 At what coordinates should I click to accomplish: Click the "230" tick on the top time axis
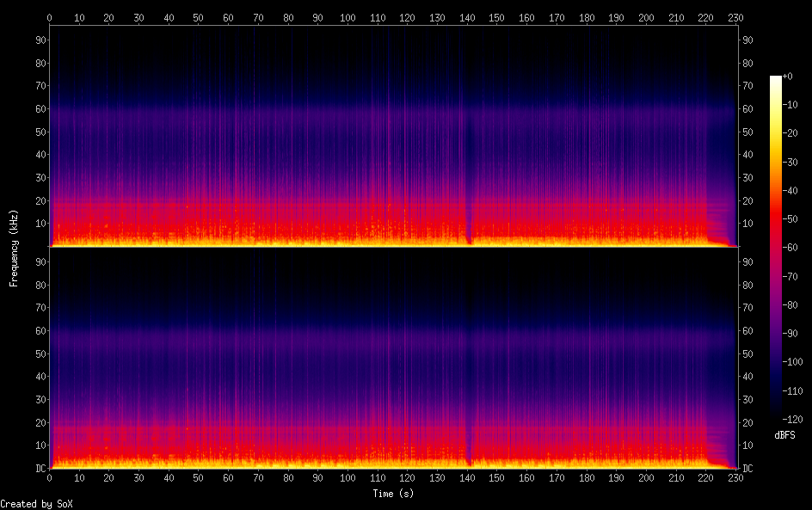735,17
